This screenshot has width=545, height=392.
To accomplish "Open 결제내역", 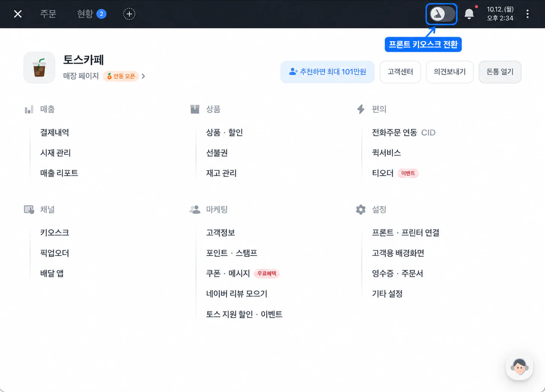I will 55,132.
